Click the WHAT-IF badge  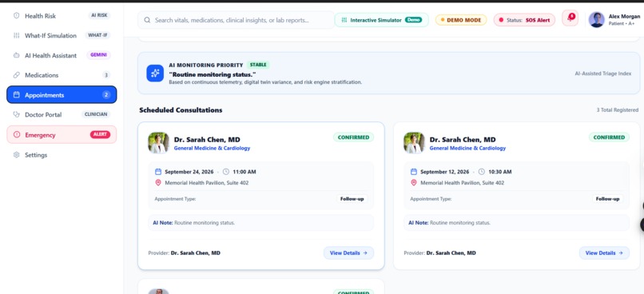[x=97, y=35]
